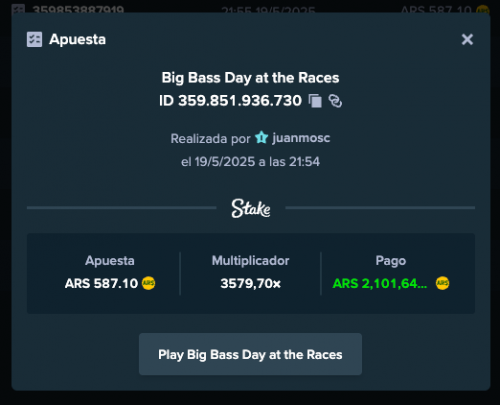
Task: Click the Pago column label
Action: [391, 261]
